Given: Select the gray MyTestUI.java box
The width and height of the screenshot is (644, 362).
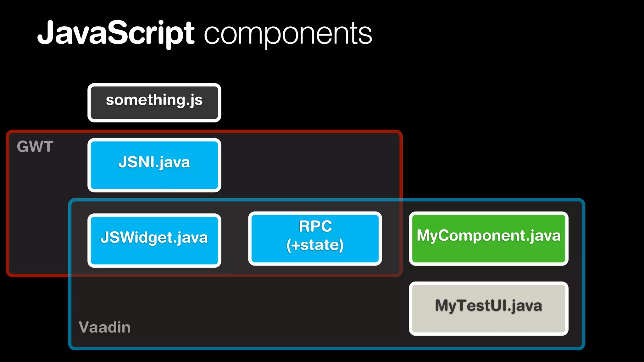Looking at the screenshot, I should point(488,308).
